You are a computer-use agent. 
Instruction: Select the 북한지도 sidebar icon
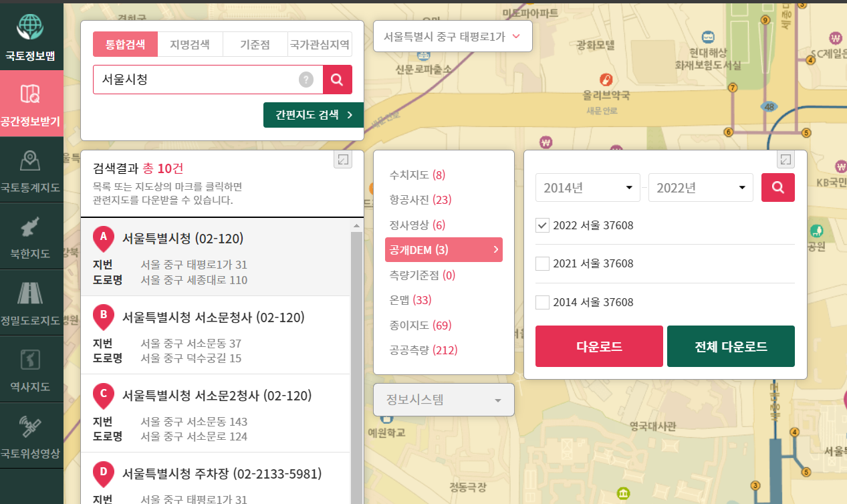click(x=31, y=234)
